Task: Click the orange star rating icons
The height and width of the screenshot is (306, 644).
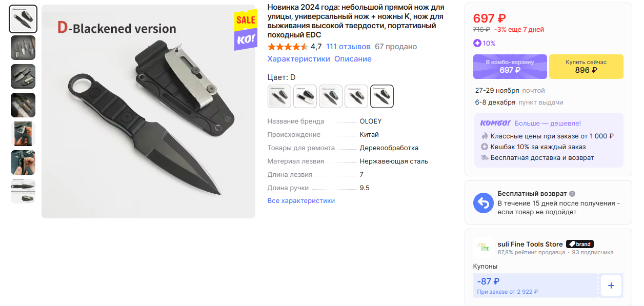Action: click(288, 47)
